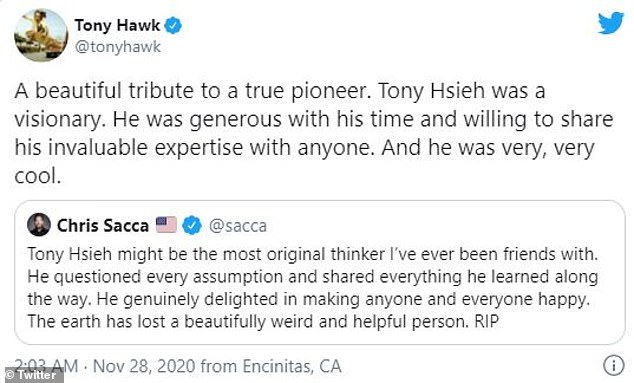Click Chris Sacca's blue verified checkmark

click(192, 225)
